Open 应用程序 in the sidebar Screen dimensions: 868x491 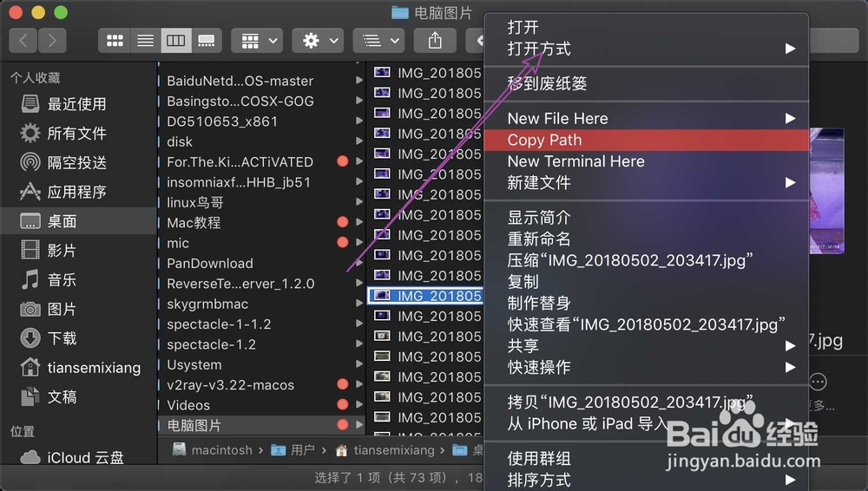pos(77,192)
